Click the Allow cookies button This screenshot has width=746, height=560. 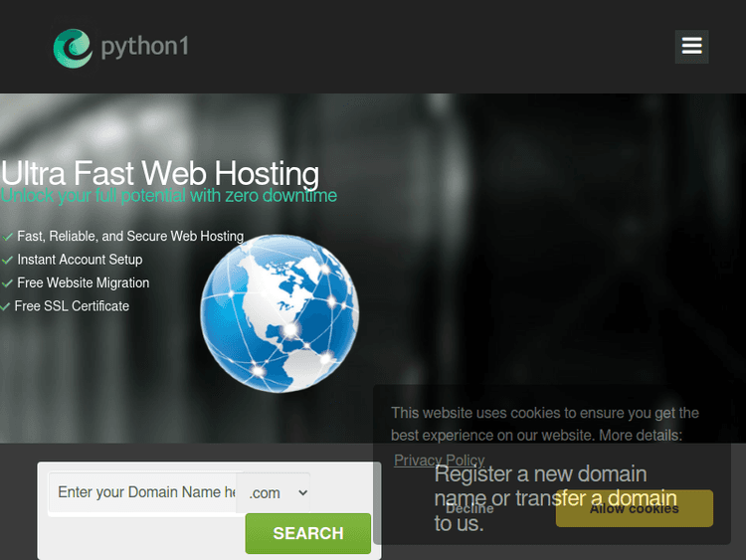click(x=635, y=508)
